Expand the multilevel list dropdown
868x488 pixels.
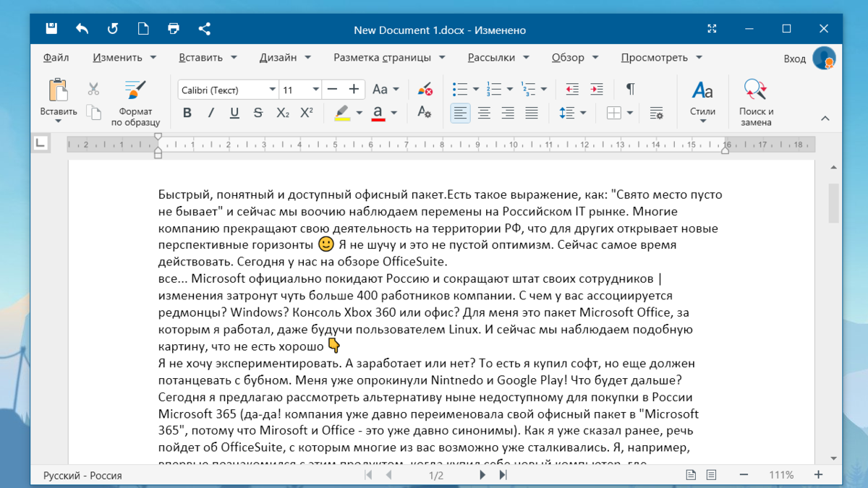coord(544,90)
